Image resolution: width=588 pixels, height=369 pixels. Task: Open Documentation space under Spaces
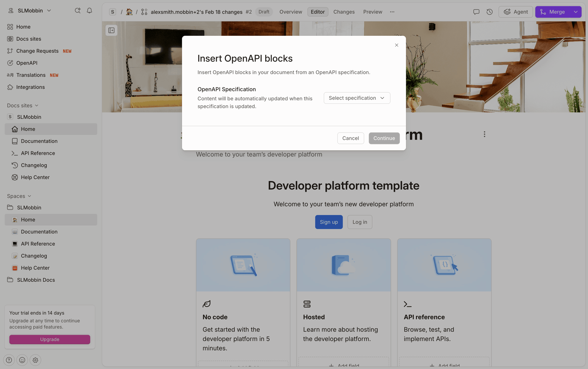51,232
